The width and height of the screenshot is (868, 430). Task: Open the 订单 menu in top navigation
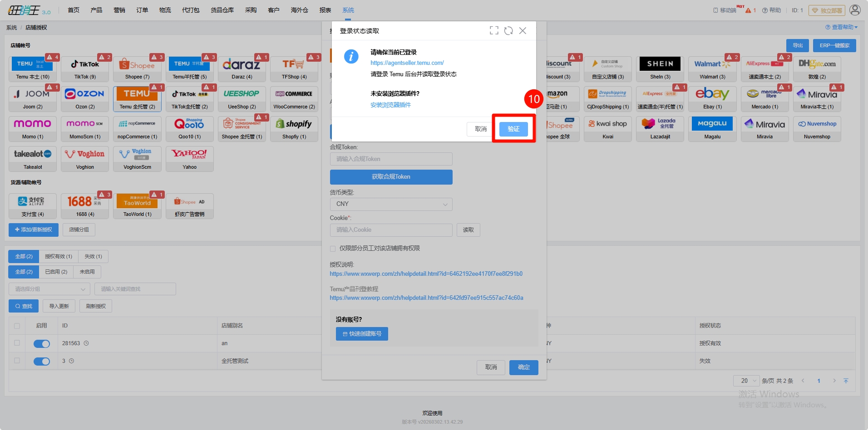pyautogui.click(x=142, y=10)
